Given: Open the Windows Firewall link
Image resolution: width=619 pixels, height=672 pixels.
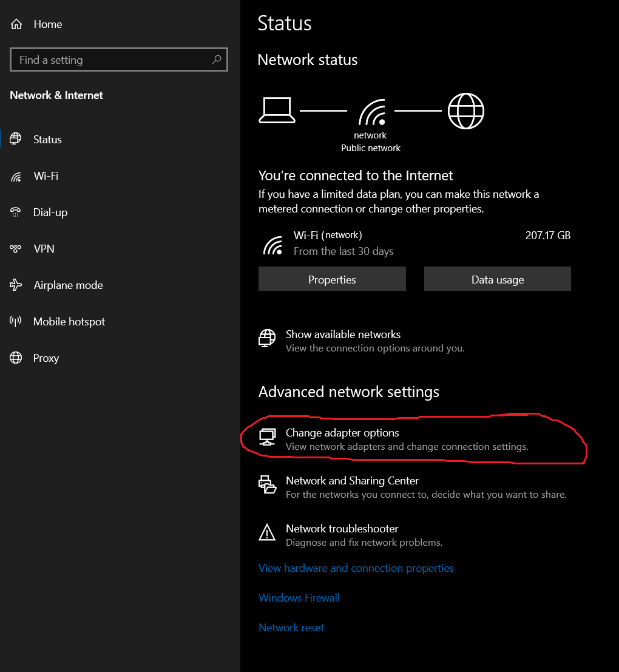Looking at the screenshot, I should pyautogui.click(x=299, y=597).
